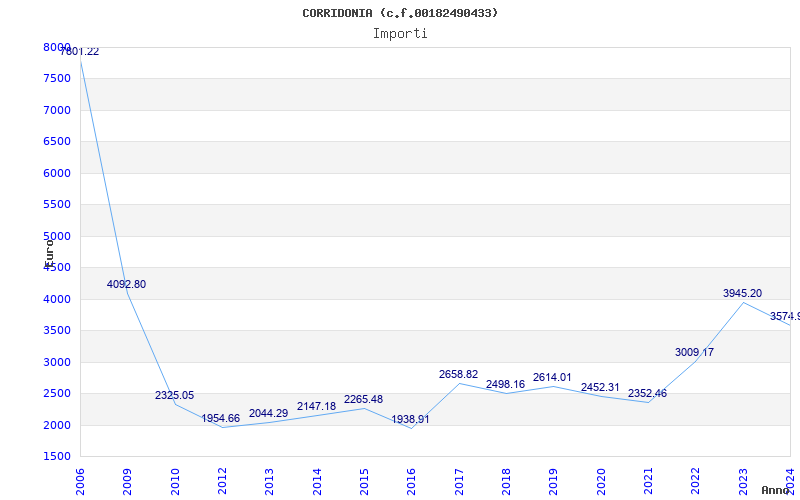The height and width of the screenshot is (500, 800).
Task: Click the Euro axis label
Action: pos(48,252)
